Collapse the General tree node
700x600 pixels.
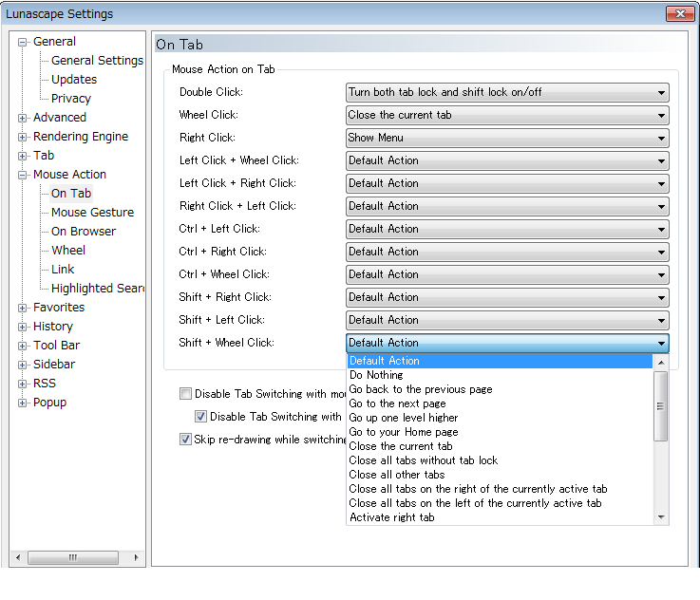(x=22, y=43)
